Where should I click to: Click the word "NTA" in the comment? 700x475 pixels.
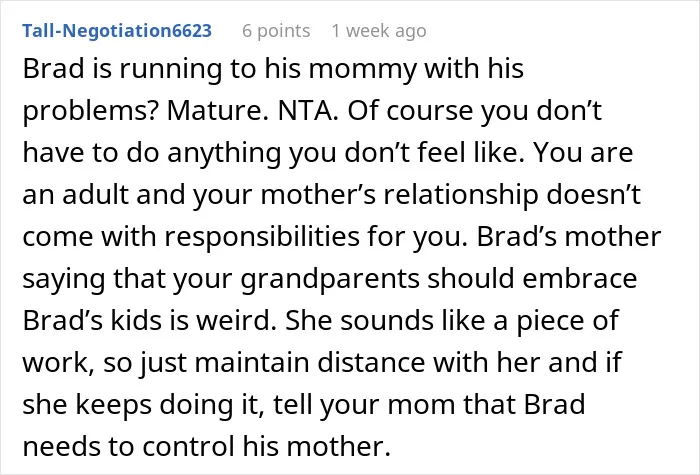pos(306,110)
